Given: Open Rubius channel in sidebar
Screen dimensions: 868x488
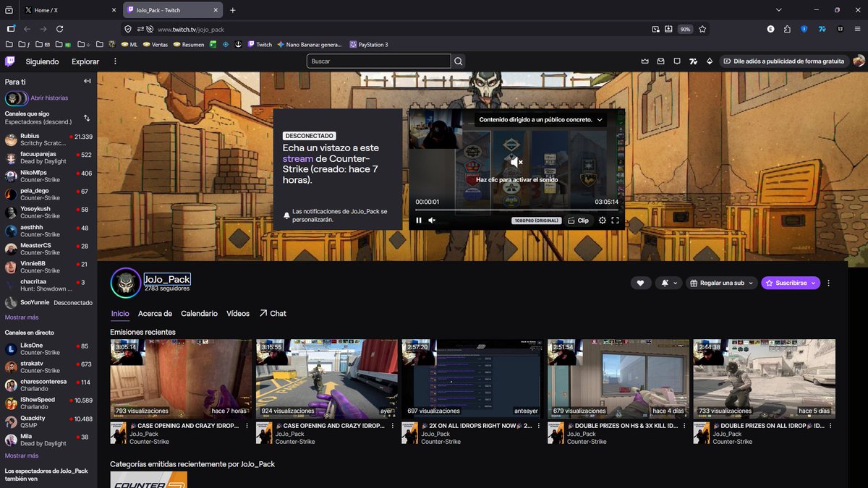Looking at the screenshot, I should point(48,140).
